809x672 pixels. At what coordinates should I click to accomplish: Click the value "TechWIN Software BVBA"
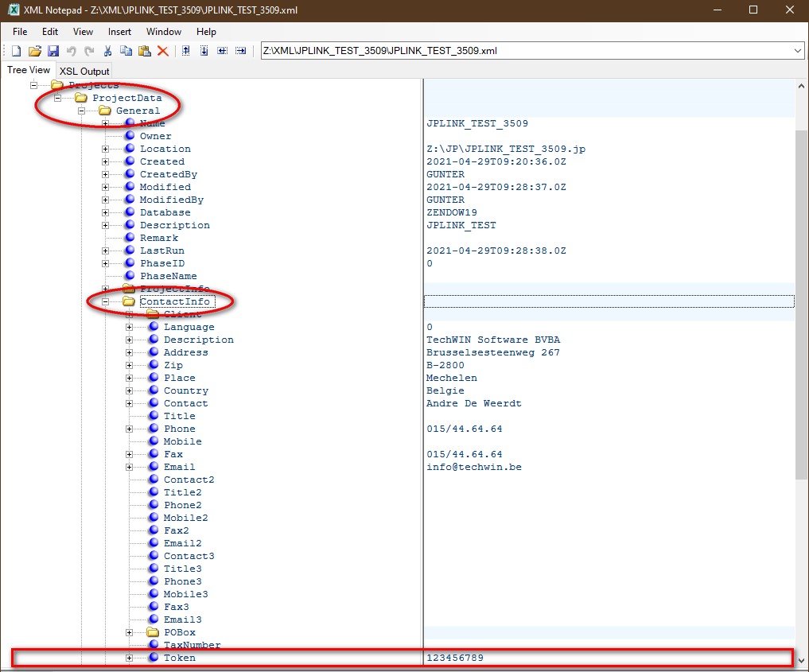(x=493, y=340)
